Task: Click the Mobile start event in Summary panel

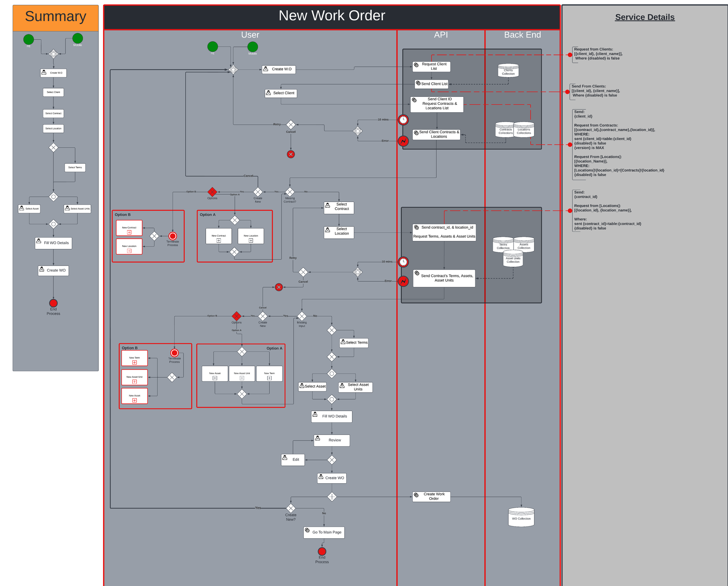Action: click(x=77, y=39)
